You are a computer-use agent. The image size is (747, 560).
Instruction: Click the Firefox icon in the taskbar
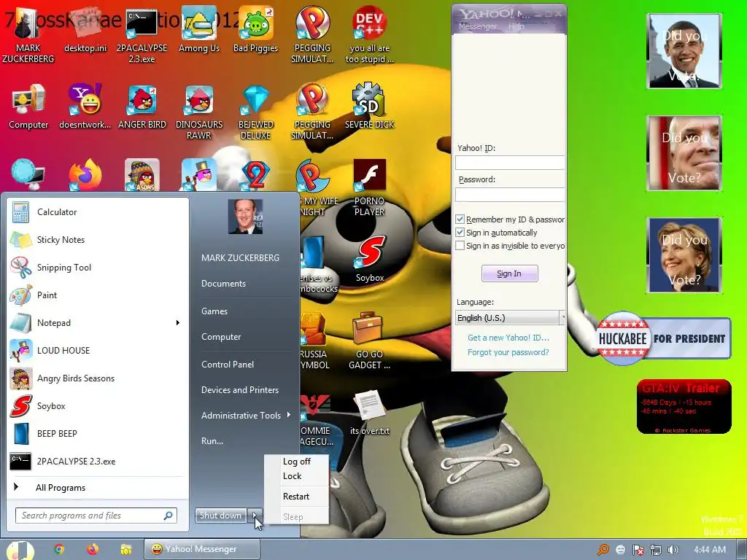[93, 549]
